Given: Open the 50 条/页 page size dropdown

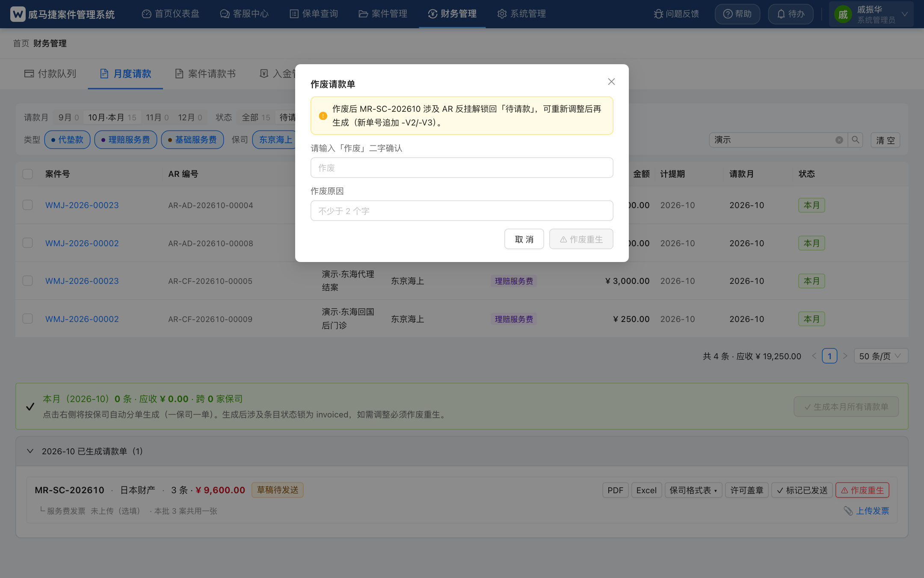Looking at the screenshot, I should pos(881,356).
